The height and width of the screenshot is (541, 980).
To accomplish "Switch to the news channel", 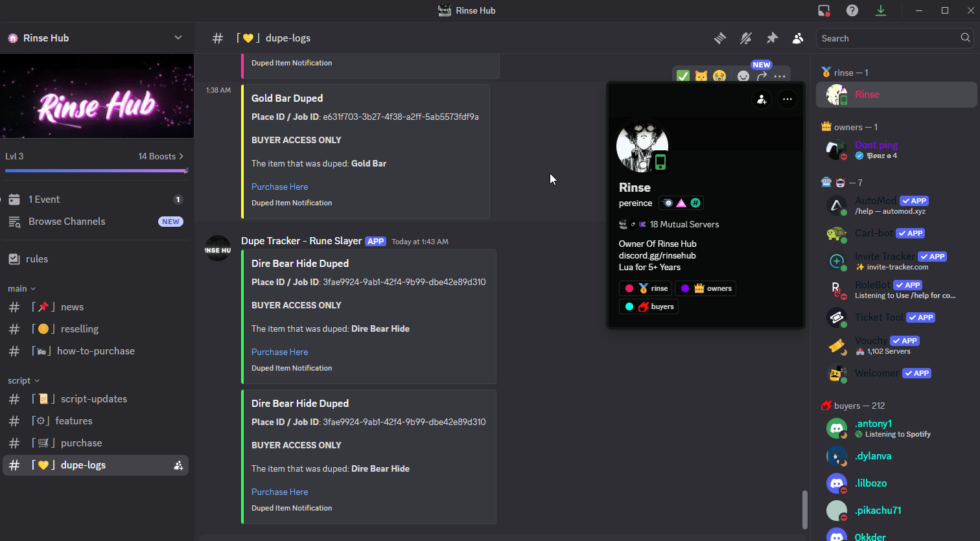I will [96, 307].
